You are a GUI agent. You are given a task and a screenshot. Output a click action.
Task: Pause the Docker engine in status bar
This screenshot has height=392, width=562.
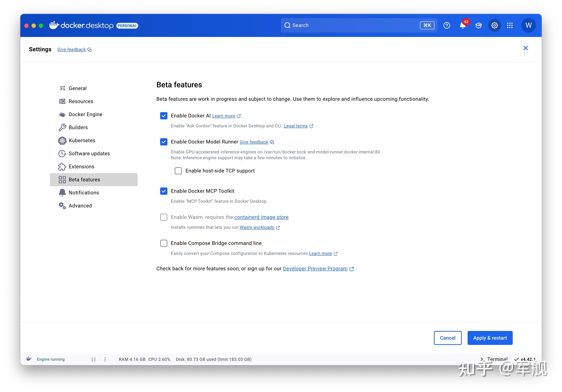[x=93, y=359]
